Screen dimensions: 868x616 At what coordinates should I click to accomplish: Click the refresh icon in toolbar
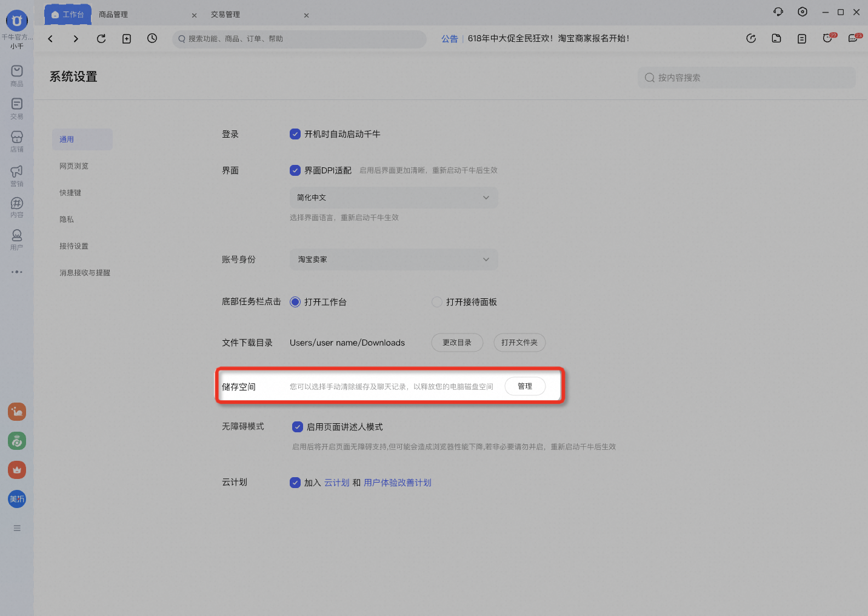101,39
